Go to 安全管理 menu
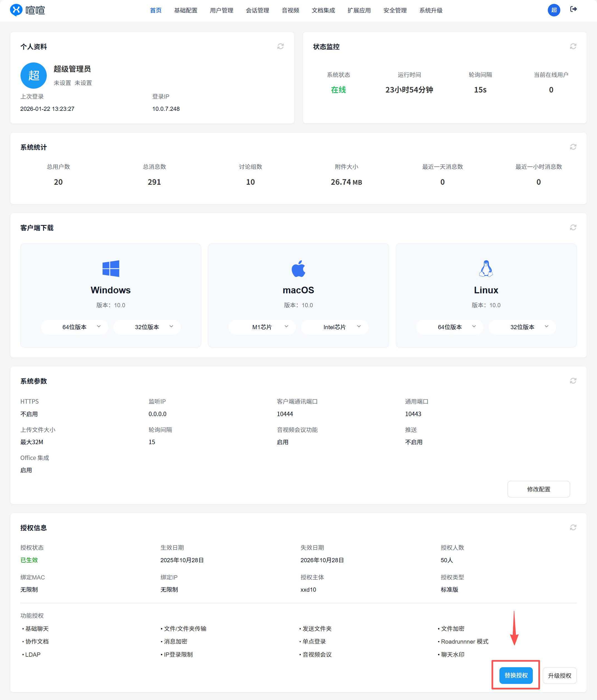Viewport: 597px width, 700px height. [395, 11]
